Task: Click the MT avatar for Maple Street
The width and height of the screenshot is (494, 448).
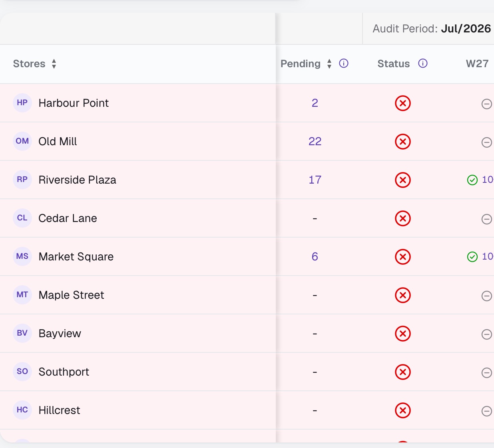Action: pos(22,295)
